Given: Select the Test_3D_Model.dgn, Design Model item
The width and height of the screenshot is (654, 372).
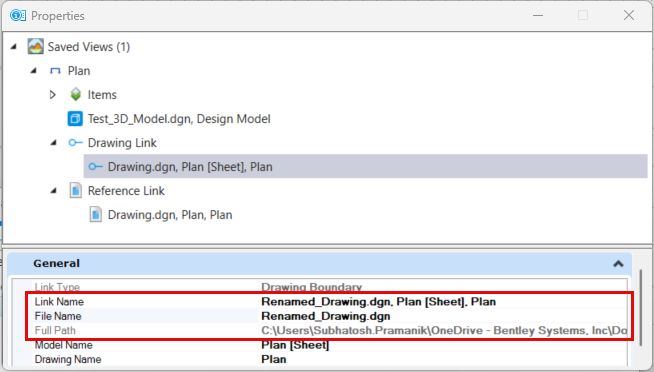Looking at the screenshot, I should click(x=179, y=119).
